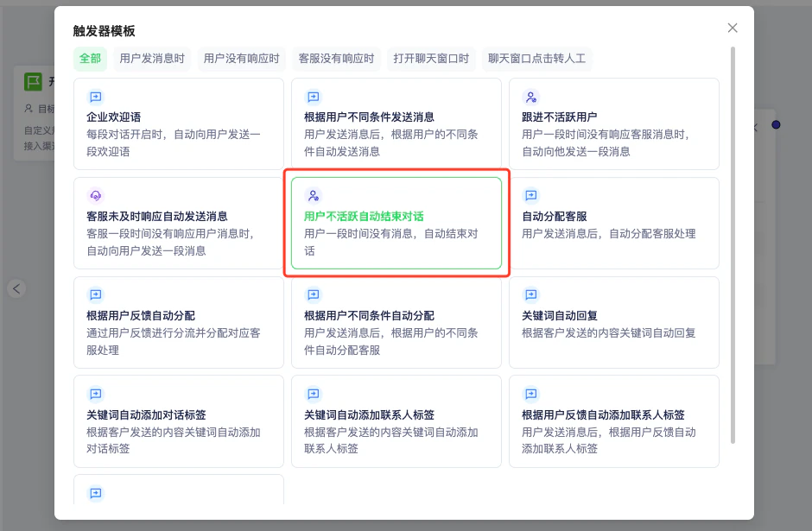Choose 关键词自动回复 template title
Viewport: 812px width, 531px height.
click(559, 316)
